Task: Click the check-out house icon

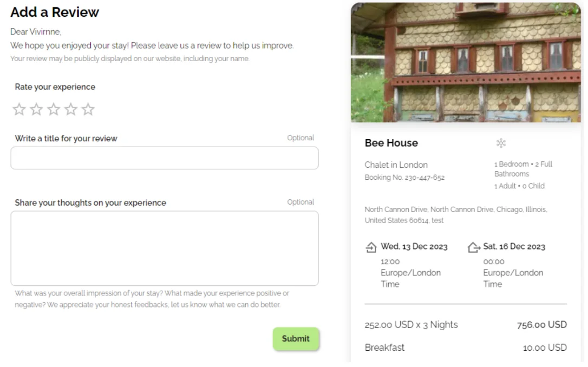Action: (474, 247)
